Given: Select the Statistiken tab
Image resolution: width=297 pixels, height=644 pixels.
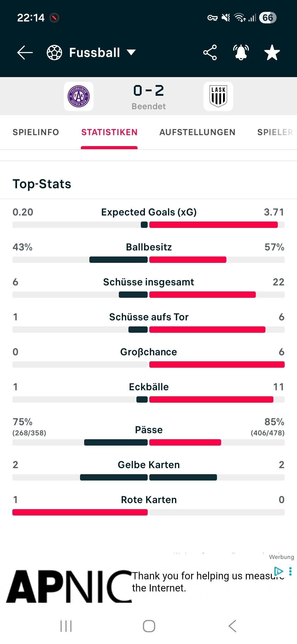Looking at the screenshot, I should pos(109,132).
